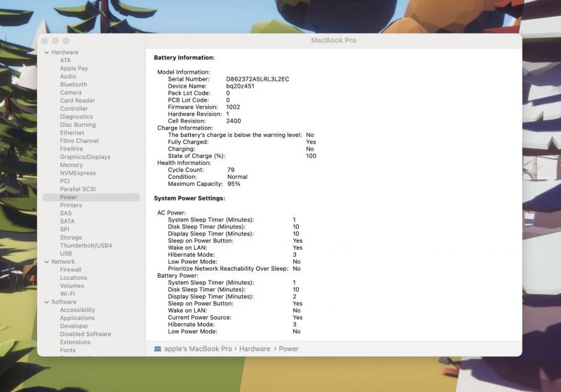561x392 pixels.
Task: Open USB in the sidebar
Action: [x=66, y=254]
